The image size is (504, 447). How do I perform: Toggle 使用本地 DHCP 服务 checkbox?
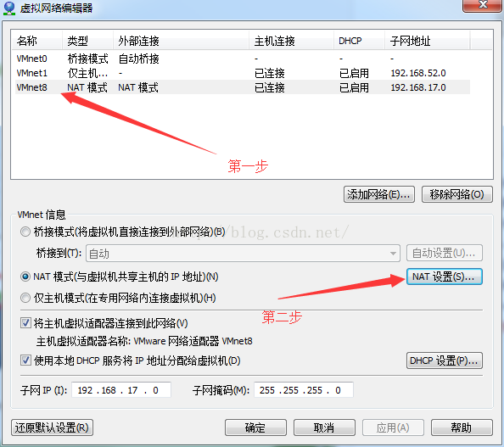[25, 360]
